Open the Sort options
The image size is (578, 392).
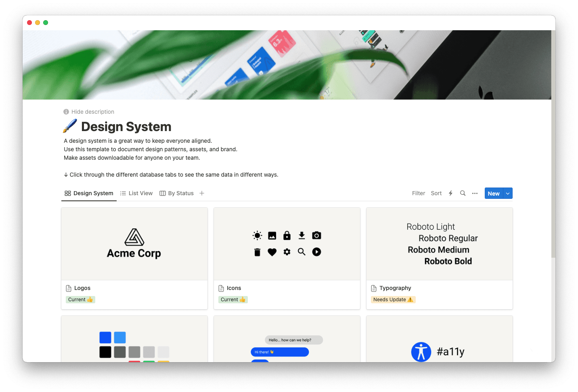[x=436, y=193]
